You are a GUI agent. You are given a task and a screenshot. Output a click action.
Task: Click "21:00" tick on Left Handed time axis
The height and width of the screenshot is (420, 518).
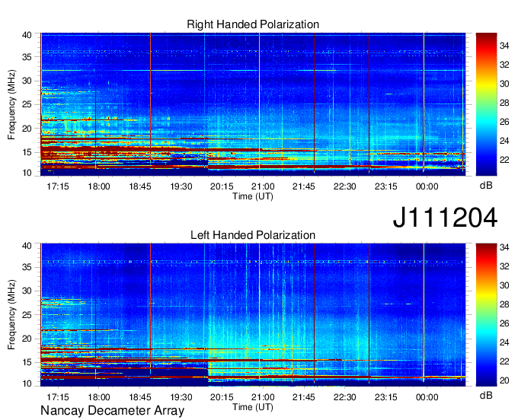pyautogui.click(x=263, y=397)
